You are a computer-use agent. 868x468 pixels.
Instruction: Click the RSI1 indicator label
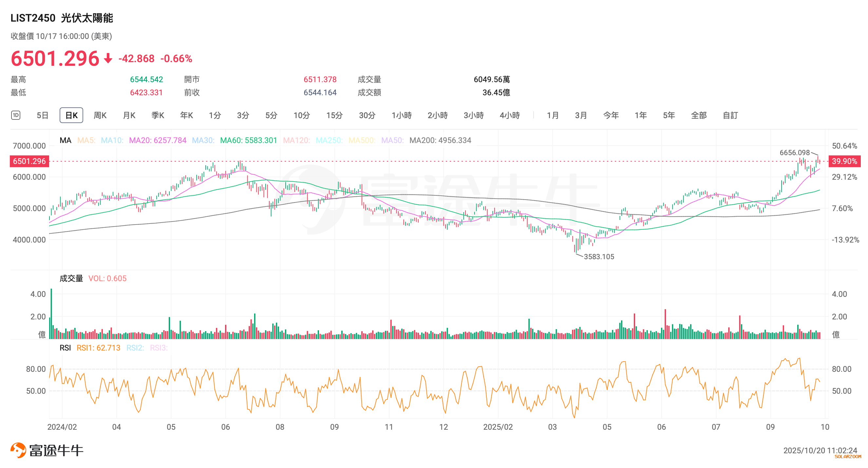pyautogui.click(x=98, y=348)
